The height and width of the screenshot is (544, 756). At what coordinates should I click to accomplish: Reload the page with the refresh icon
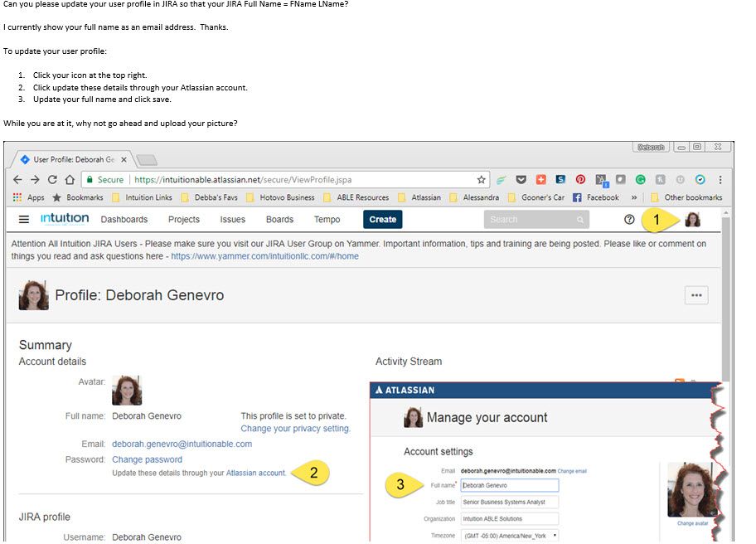[x=52, y=180]
